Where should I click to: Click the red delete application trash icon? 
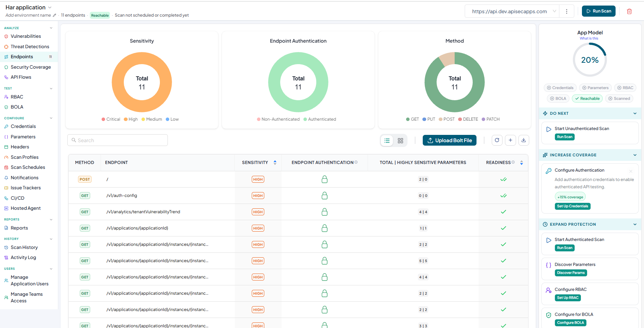point(629,11)
